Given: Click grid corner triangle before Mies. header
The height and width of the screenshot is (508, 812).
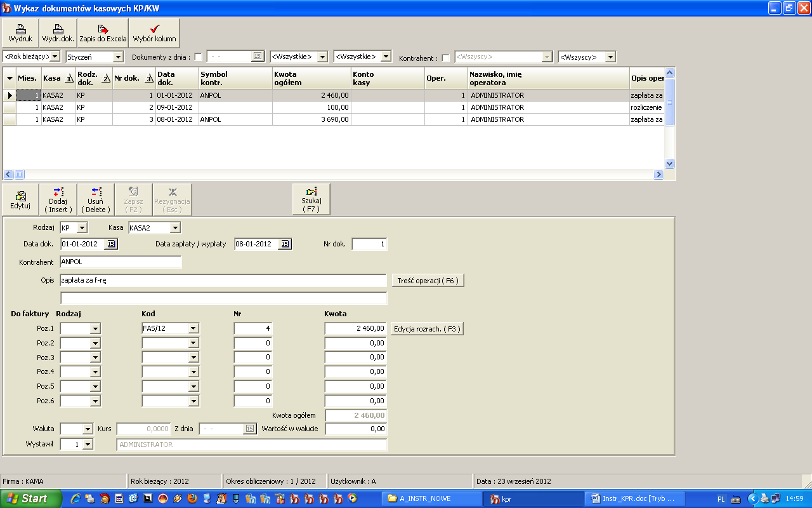Looking at the screenshot, I should (x=10, y=79).
